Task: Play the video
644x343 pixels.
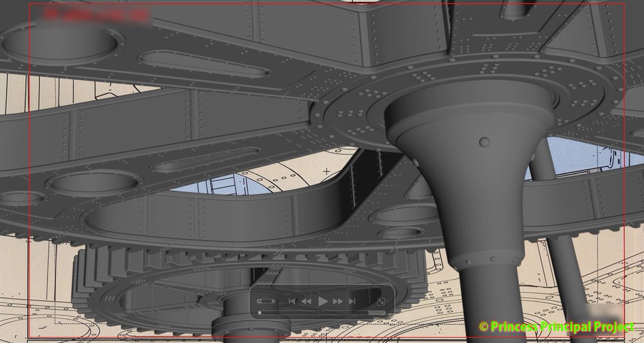Action: 323,301
